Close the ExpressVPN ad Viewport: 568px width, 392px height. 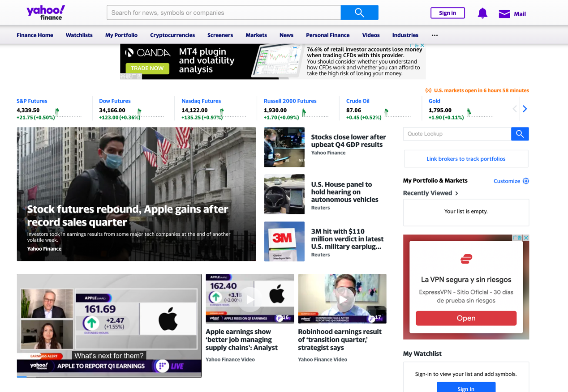pyautogui.click(x=526, y=238)
